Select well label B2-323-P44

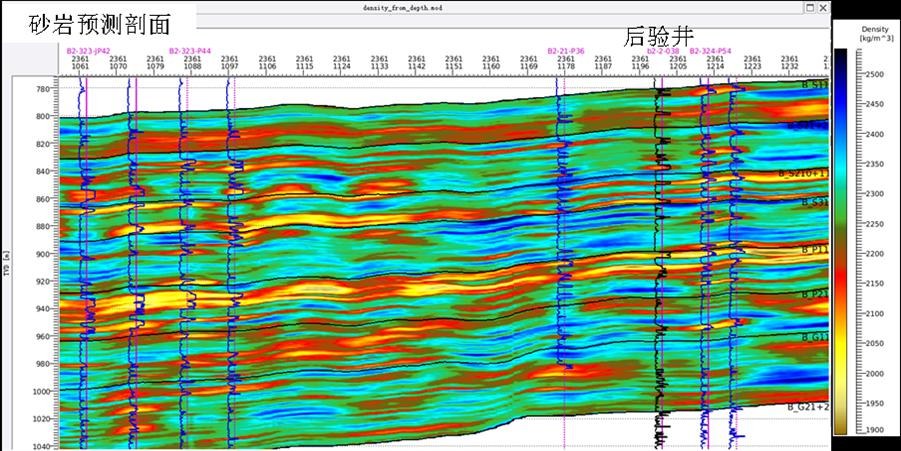click(x=190, y=51)
